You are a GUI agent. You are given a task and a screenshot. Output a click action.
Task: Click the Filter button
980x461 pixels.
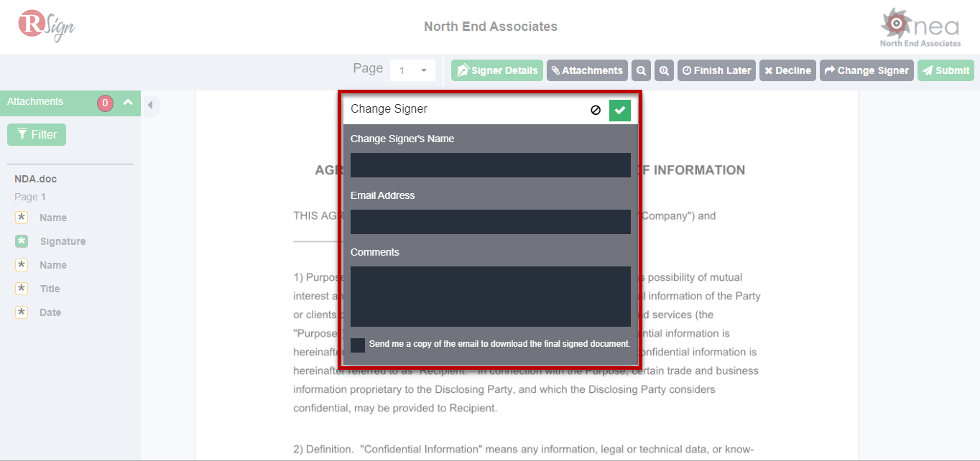tap(37, 134)
